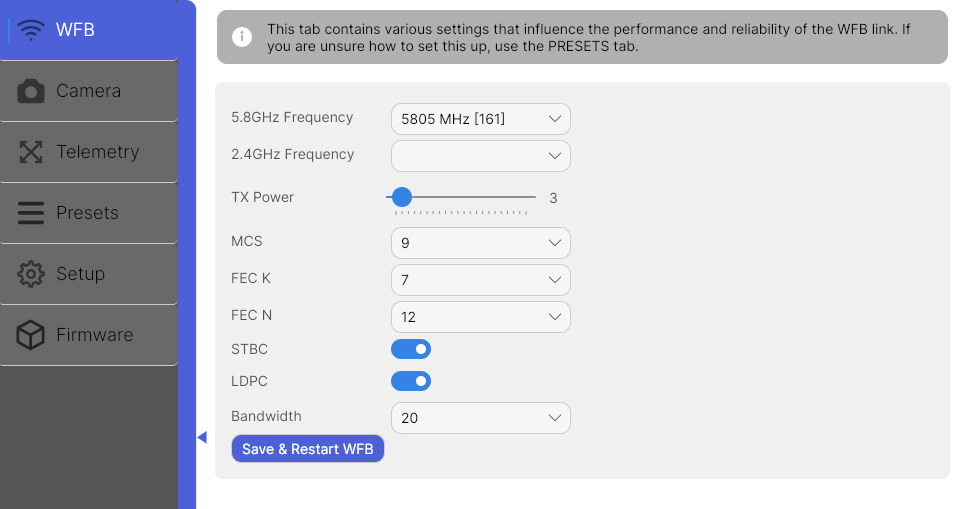The height and width of the screenshot is (509, 957).
Task: Click the Camera icon in sidebar
Action: [x=31, y=91]
